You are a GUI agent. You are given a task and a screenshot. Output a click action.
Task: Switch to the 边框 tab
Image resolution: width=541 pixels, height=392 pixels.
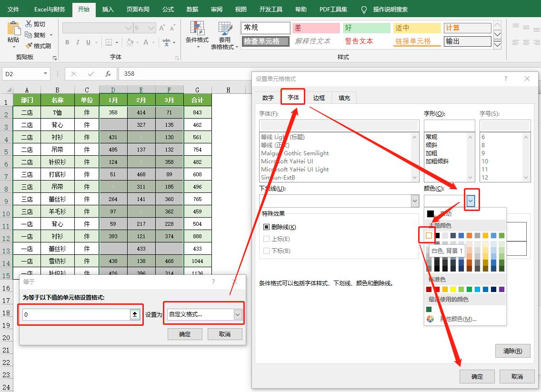click(319, 97)
